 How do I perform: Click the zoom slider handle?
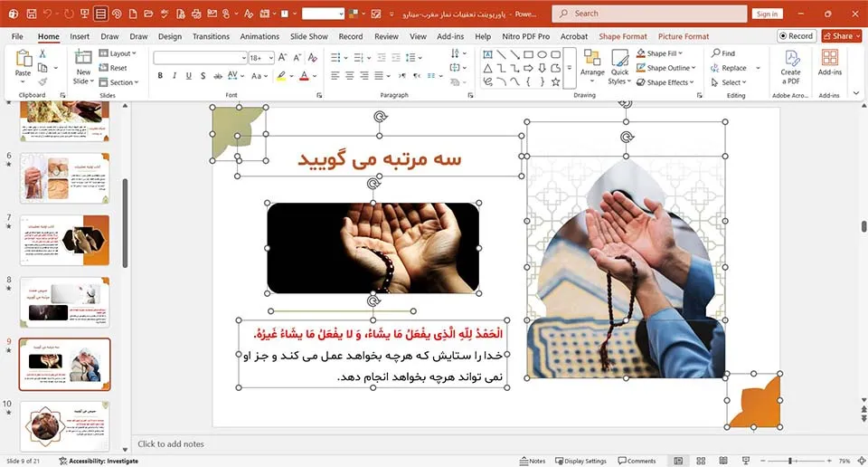790,461
